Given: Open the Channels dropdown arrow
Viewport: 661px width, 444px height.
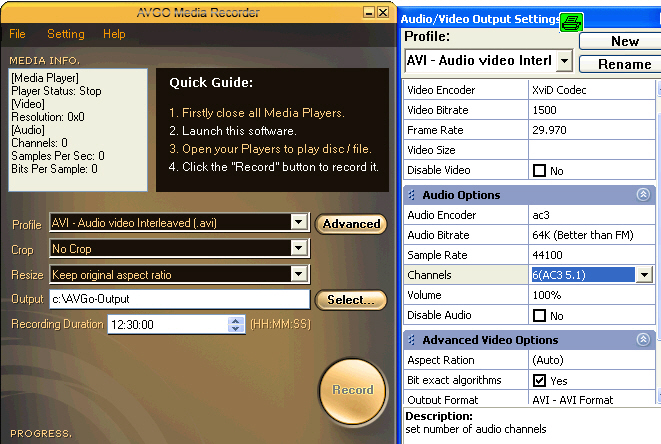Looking at the screenshot, I should tap(645, 275).
